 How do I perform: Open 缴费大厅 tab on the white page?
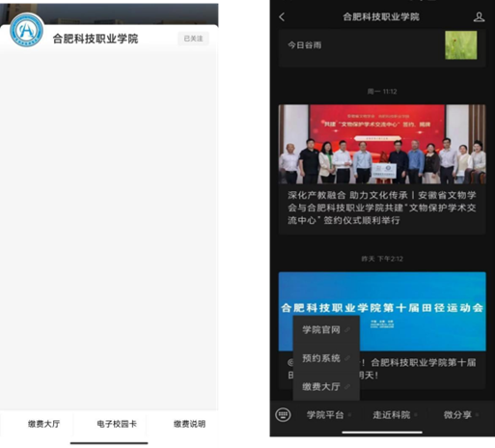[x=43, y=424]
